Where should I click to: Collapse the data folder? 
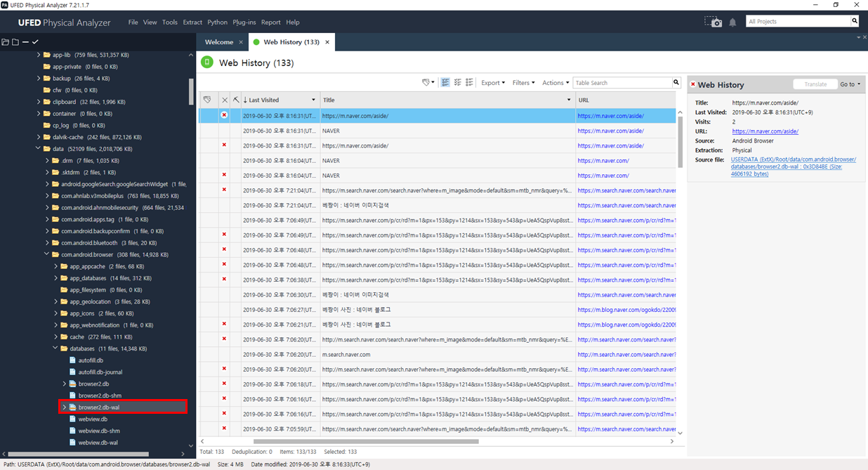[x=39, y=149]
